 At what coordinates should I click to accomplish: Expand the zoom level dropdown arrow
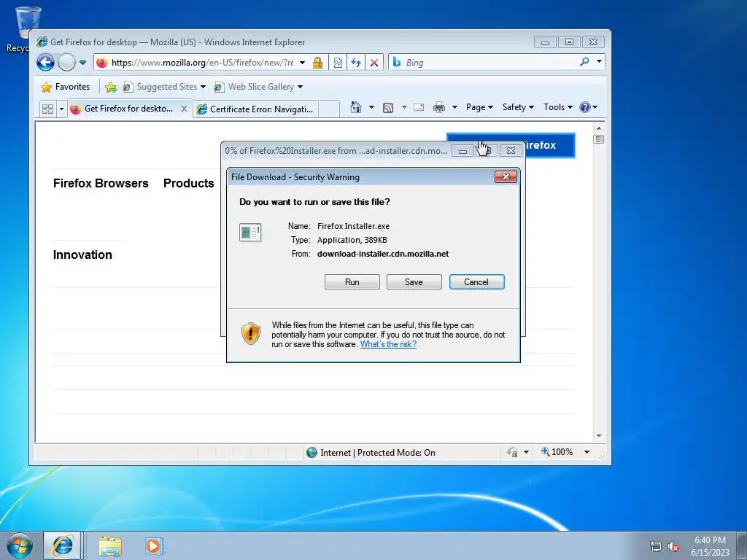pos(587,452)
